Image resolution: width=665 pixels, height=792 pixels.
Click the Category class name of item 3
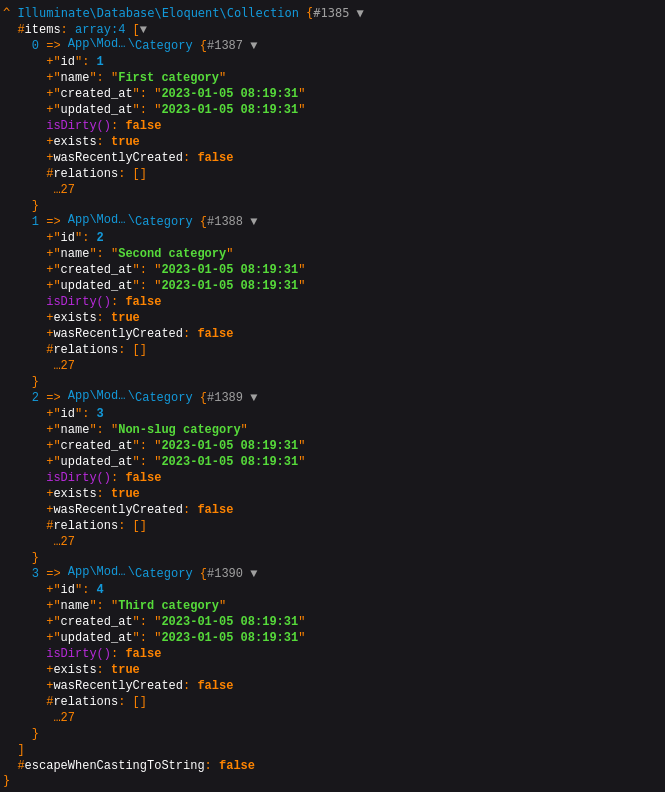(163, 574)
